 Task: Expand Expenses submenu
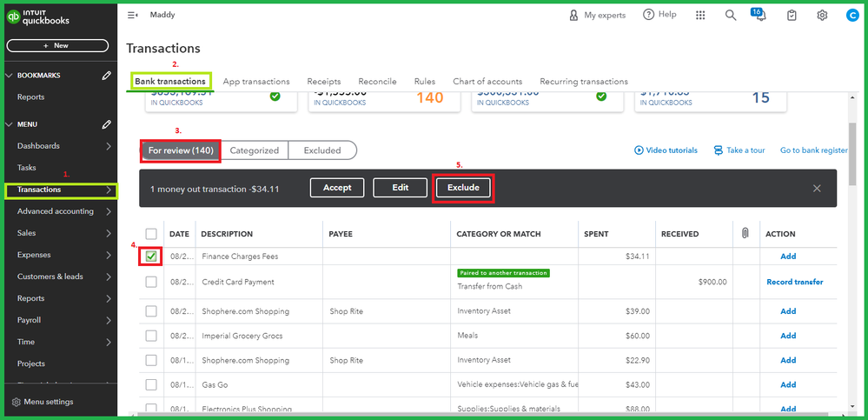pos(109,255)
